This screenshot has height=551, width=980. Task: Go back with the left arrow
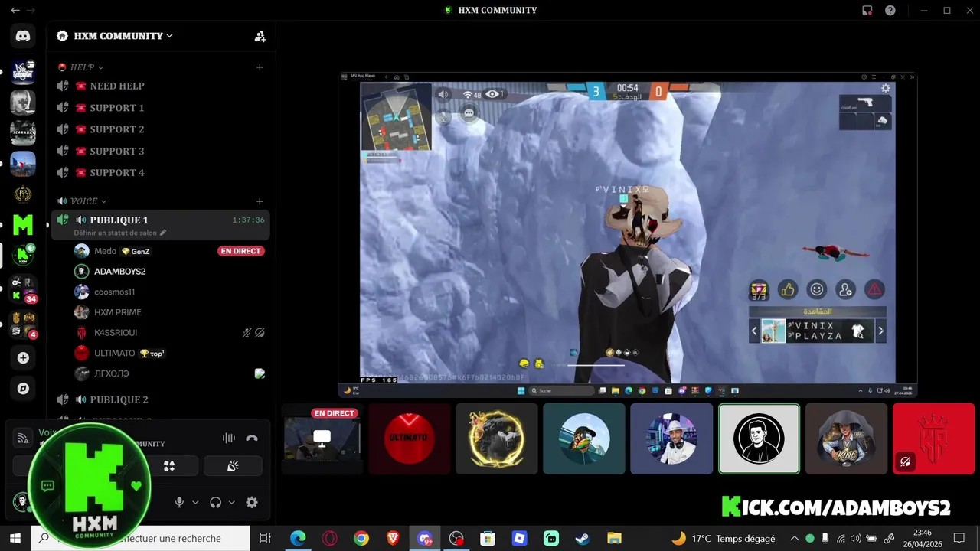[15, 11]
